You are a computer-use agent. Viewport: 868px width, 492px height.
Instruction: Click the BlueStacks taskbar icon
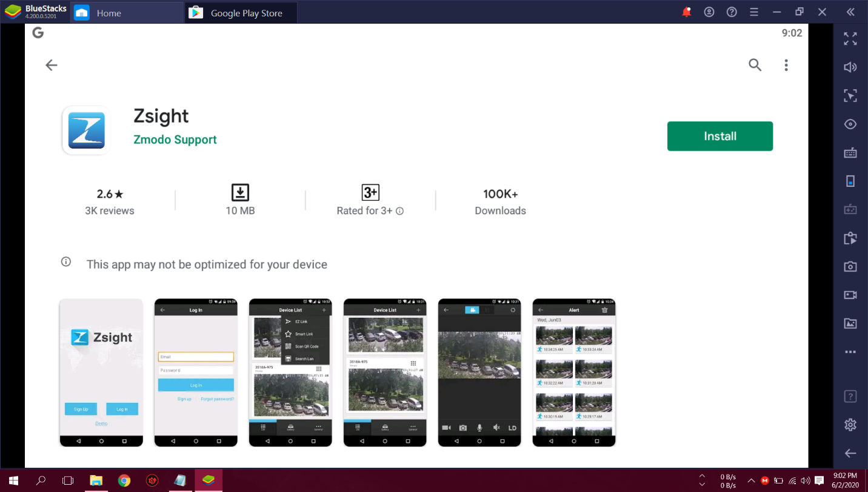pyautogui.click(x=209, y=480)
